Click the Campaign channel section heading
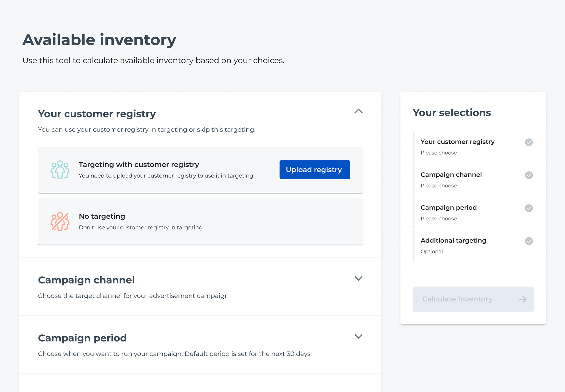This screenshot has height=392, width=565. [x=86, y=280]
